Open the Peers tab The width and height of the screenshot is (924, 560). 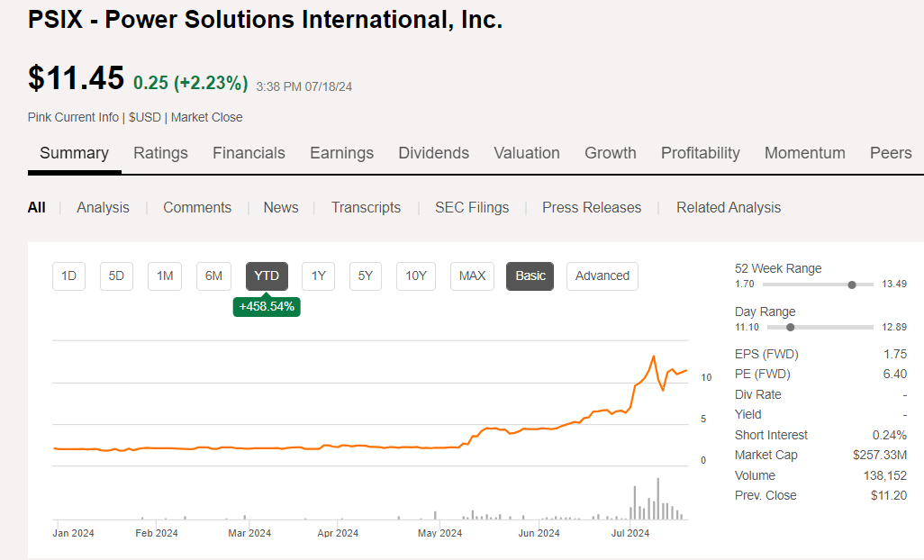coord(891,153)
